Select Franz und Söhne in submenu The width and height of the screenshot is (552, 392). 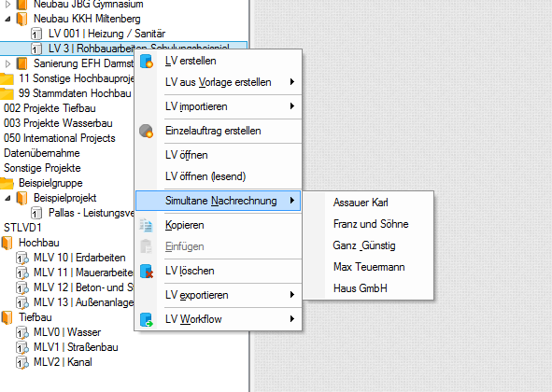(368, 224)
